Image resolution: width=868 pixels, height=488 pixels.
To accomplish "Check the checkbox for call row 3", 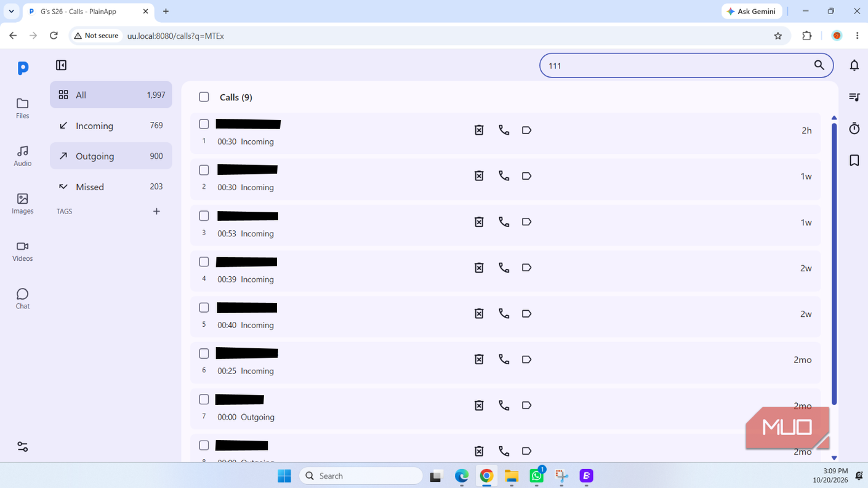I will pyautogui.click(x=204, y=216).
